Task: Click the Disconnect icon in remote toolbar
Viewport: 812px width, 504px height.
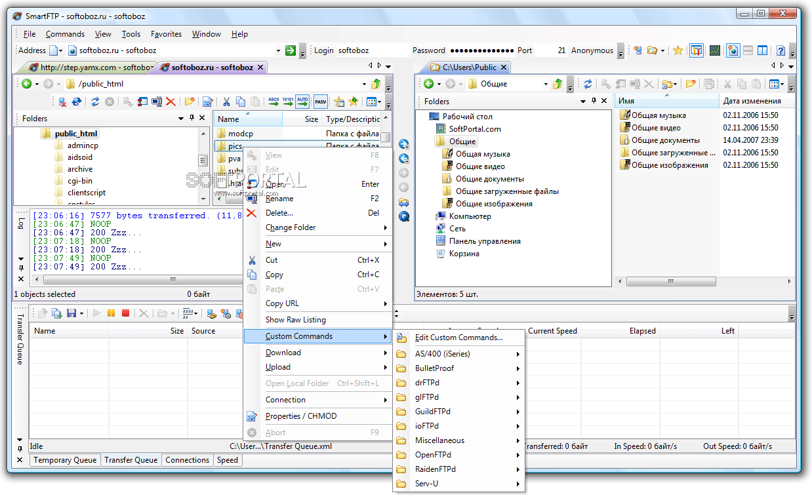Action: 62,102
